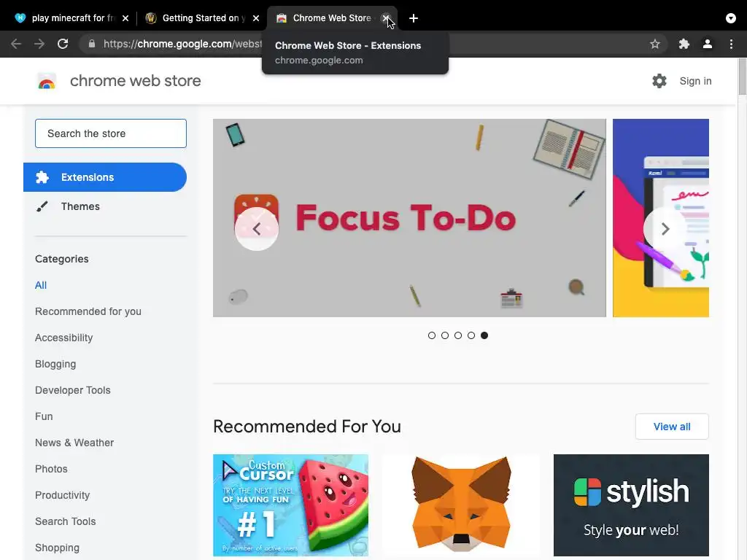
Task: Open the Stylish extension card
Action: [631, 505]
